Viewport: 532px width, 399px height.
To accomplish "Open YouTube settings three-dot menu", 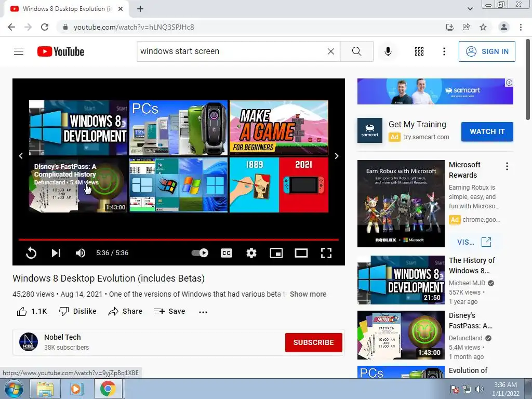I will [x=444, y=51].
